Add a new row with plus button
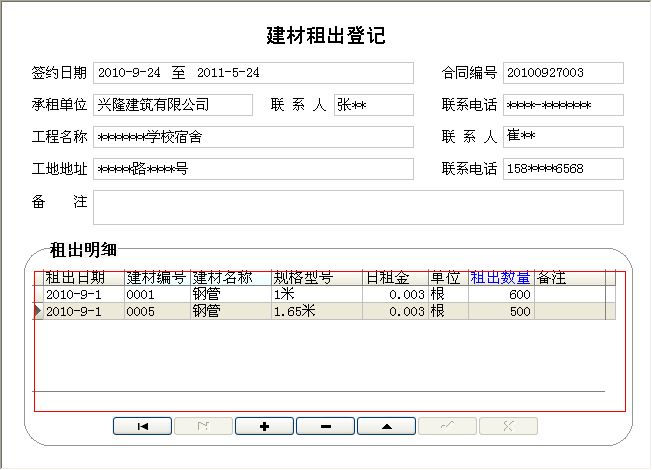 coord(264,426)
